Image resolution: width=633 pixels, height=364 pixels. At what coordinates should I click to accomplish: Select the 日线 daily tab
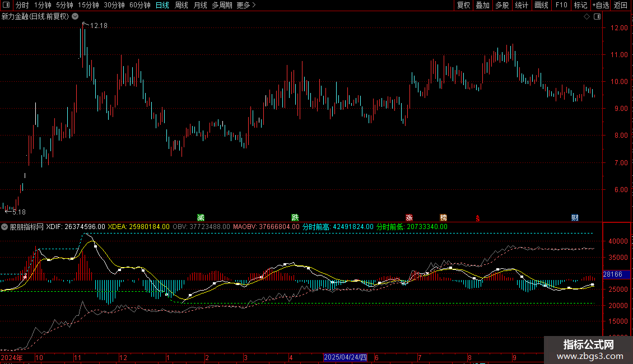click(x=162, y=5)
